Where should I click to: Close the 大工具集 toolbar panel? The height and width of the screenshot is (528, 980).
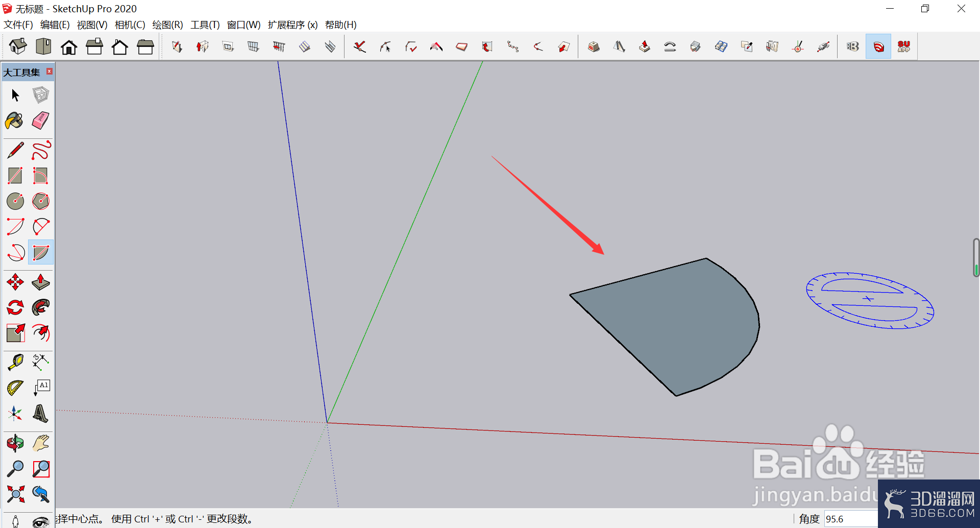(x=50, y=71)
